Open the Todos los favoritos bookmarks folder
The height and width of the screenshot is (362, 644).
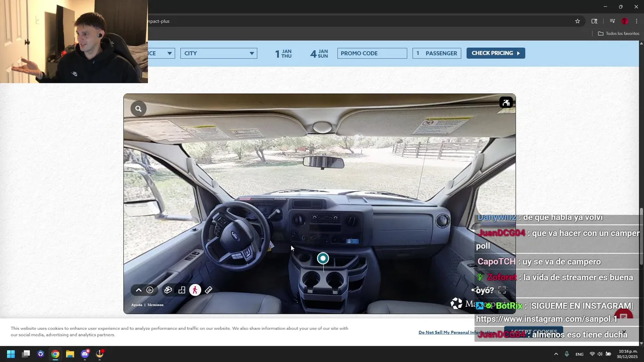618,34
